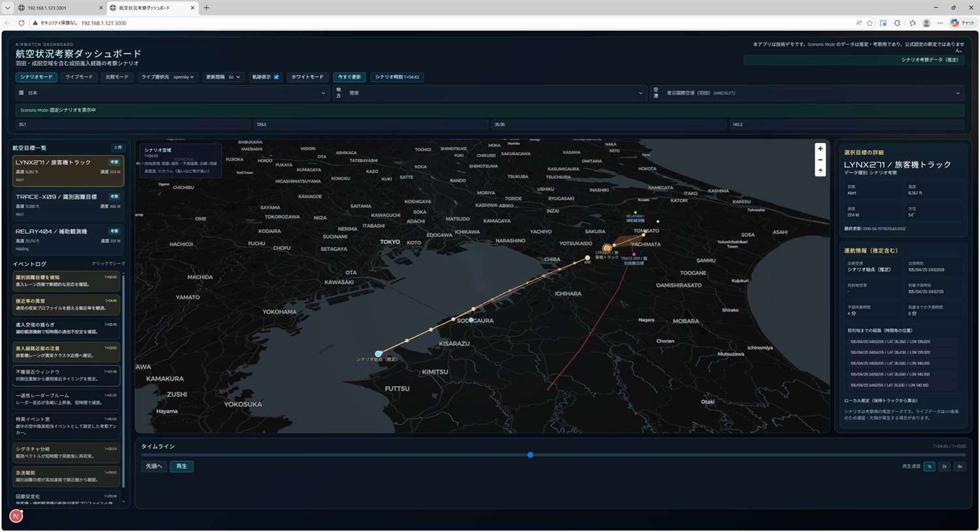Zoom in the map with plus button
Viewport: 980px width, 532px height.
(820, 149)
